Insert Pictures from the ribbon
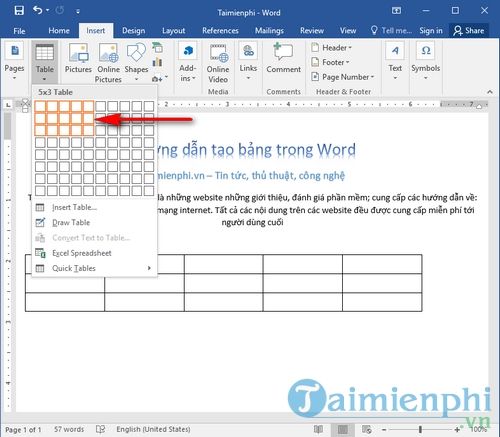Screen dimensions: 500x437 click(78, 58)
